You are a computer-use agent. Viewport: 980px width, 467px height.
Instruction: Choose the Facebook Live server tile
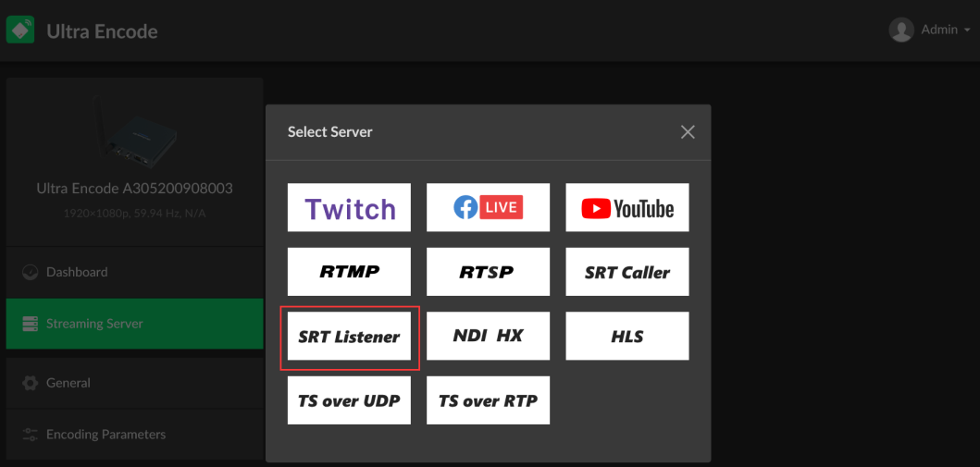(x=488, y=207)
